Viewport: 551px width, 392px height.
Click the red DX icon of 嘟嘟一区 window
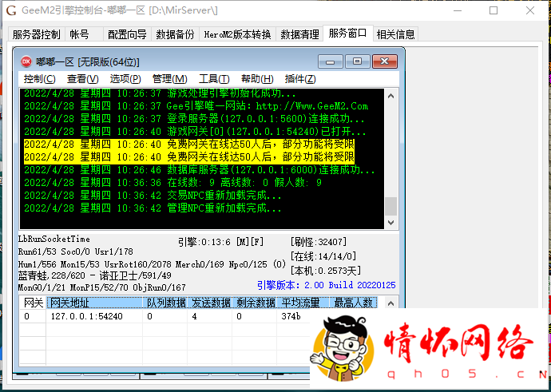[x=26, y=61]
